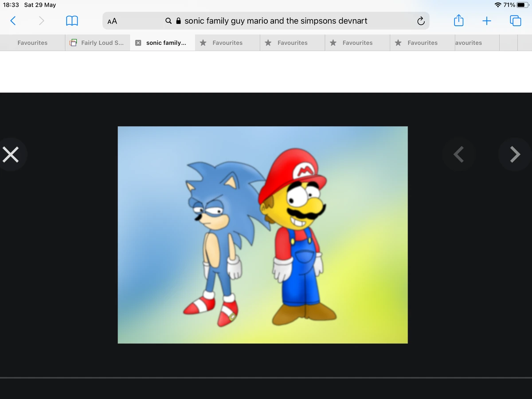Tap the battery indicator in the status bar

point(522,4)
